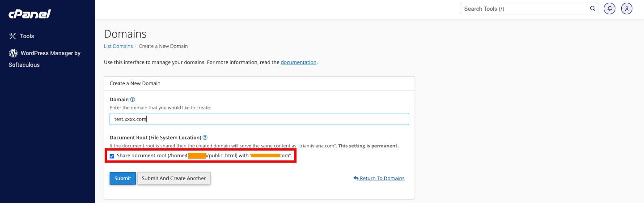The height and width of the screenshot is (203, 644).
Task: Go to List Domains breadcrumb
Action: coord(118,46)
